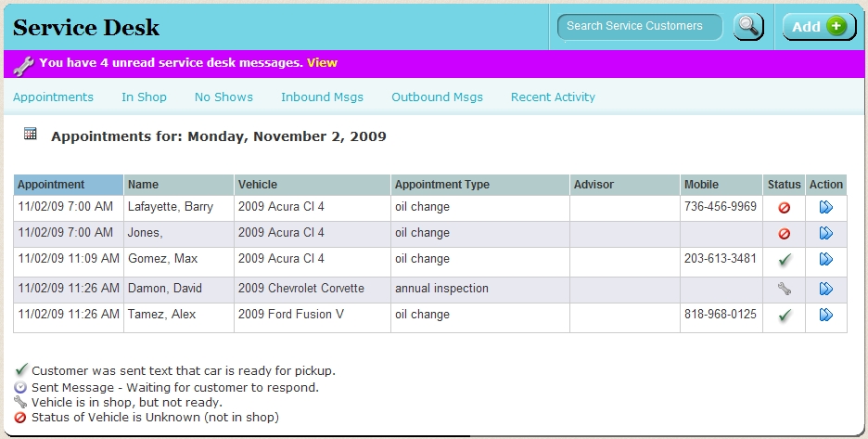This screenshot has height=439, width=868.
Task: Click action arrow for Tamez, Alex
Action: [x=826, y=315]
